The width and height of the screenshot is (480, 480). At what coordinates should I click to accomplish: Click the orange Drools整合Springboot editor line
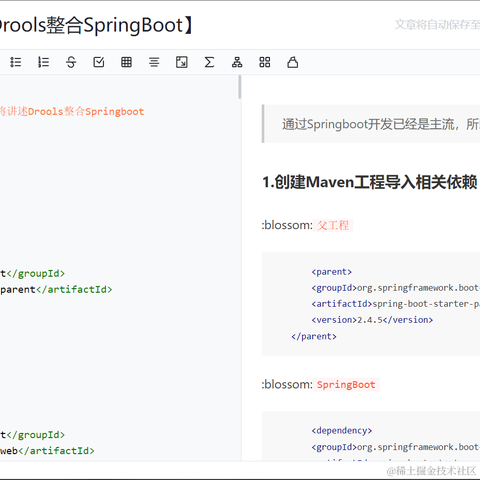(72, 111)
